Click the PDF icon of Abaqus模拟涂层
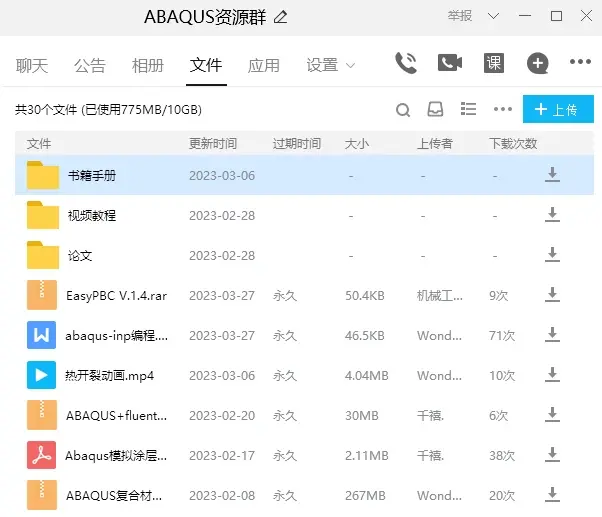Viewport: 602px width, 517px height. (41, 455)
